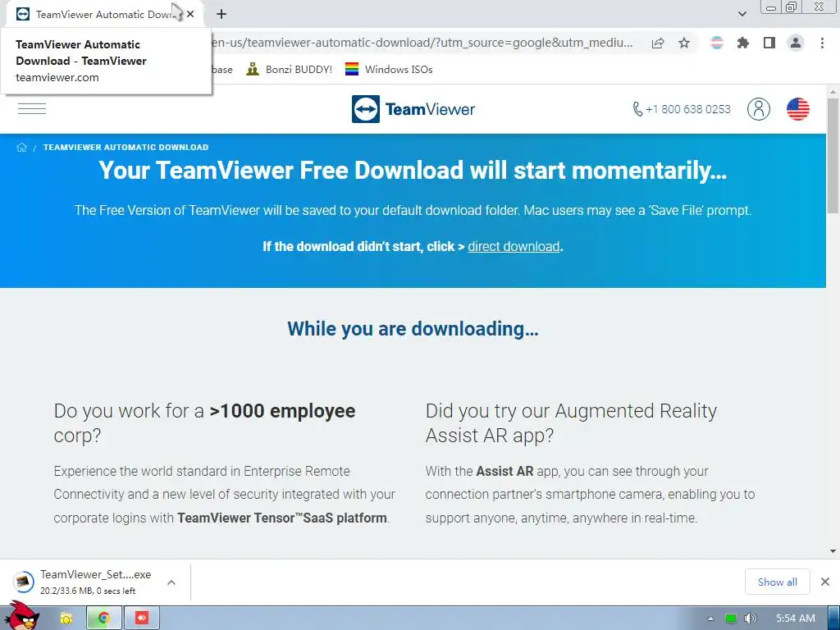Click the scrollbar down arrow
The height and width of the screenshot is (630, 840).
pos(833,551)
